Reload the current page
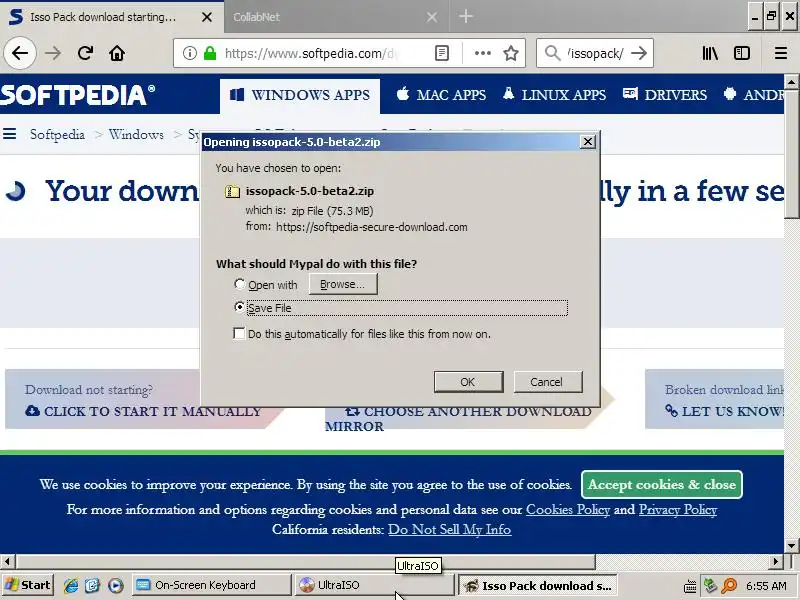This screenshot has height=600, width=800. 85,53
